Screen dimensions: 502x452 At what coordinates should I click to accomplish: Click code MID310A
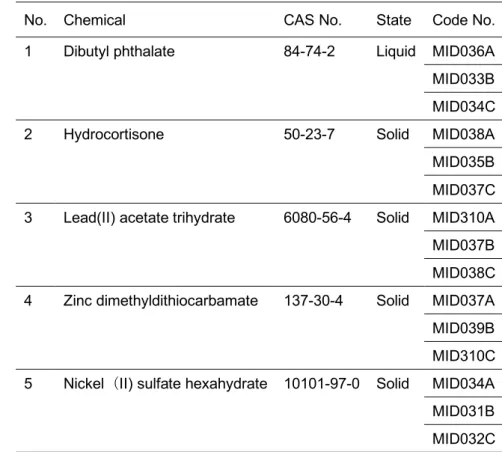tap(464, 218)
